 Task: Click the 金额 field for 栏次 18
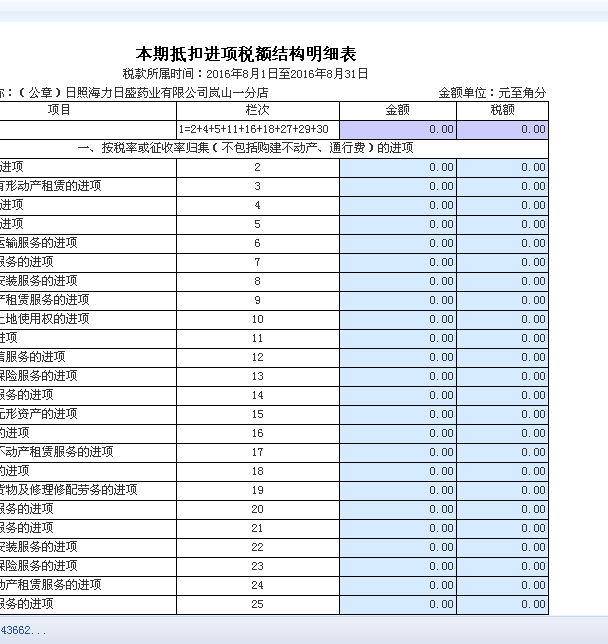(x=398, y=472)
